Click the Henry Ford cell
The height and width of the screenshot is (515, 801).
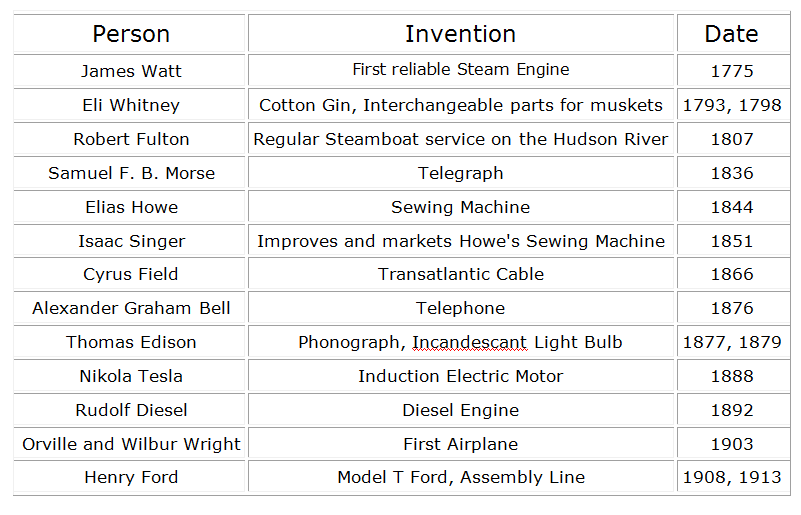[x=131, y=477]
